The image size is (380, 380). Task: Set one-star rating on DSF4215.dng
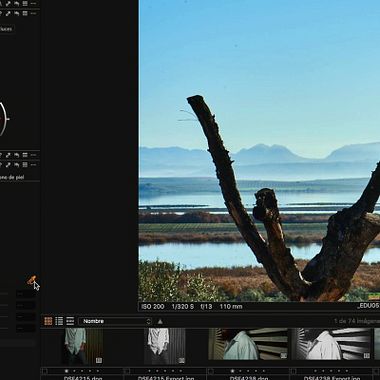pos(66,371)
